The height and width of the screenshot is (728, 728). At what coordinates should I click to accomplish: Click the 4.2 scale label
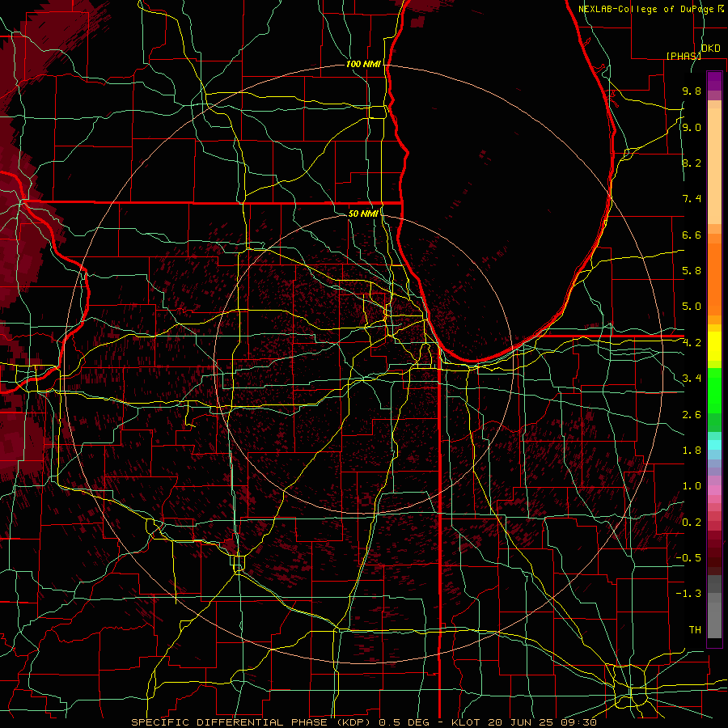692,343
